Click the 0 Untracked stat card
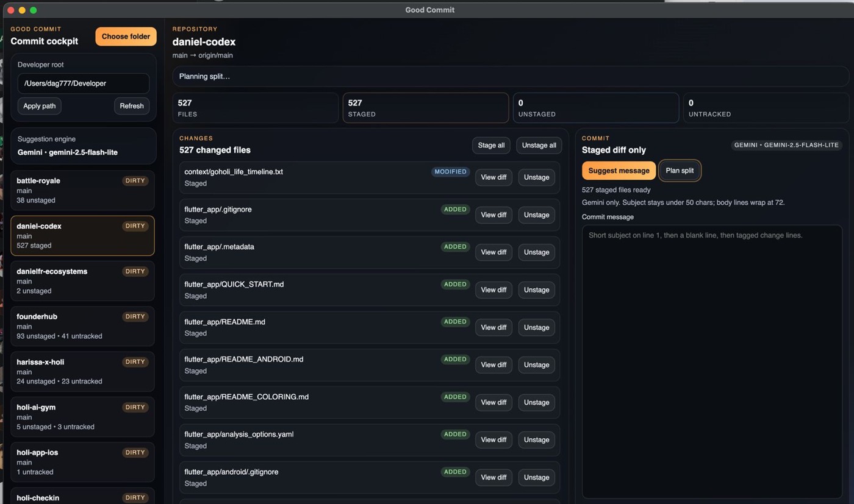This screenshot has width=854, height=504. pos(766,108)
